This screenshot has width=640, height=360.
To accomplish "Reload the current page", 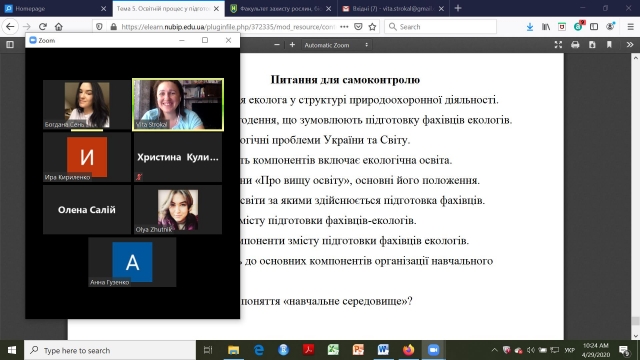I will pyautogui.click(x=43, y=27).
